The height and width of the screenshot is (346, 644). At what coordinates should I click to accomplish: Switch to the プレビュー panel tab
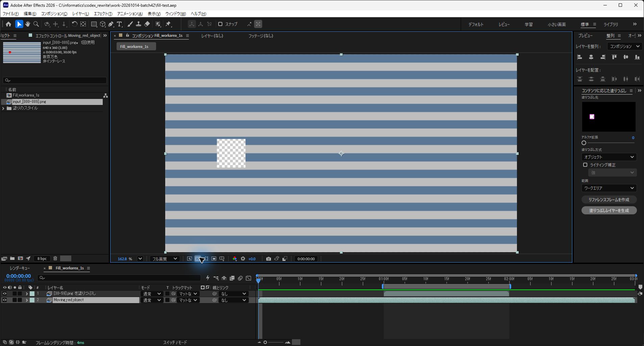[x=585, y=35]
